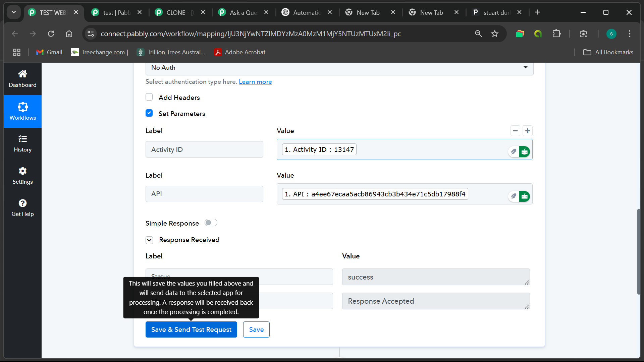Click the feather icon in Activity ID value
The width and height of the screenshot is (644, 362).
click(x=513, y=152)
